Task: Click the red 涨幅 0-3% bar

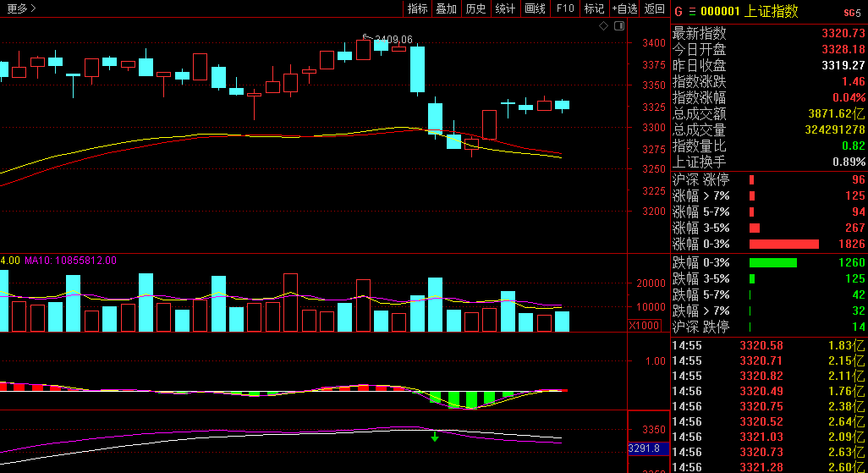Action: (x=784, y=245)
